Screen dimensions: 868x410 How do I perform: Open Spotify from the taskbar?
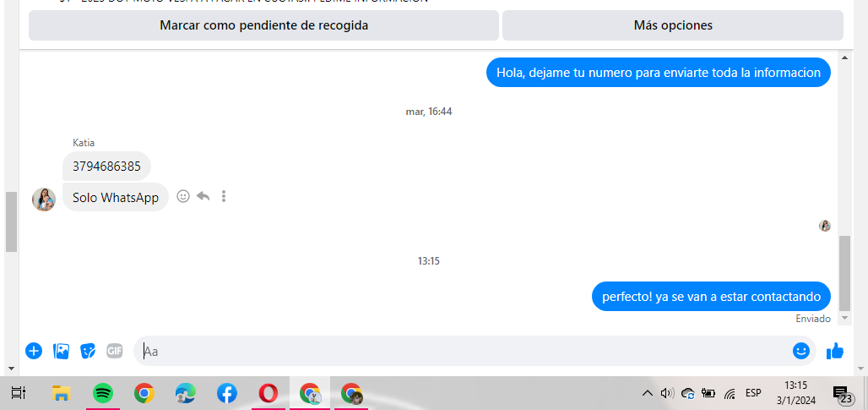click(102, 393)
